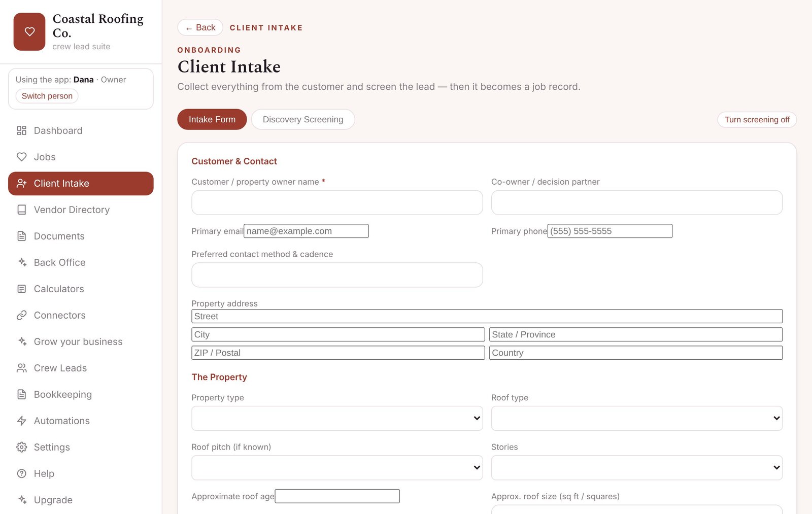Open Dashboard via its grid icon
Screen dimensions: 812x514
21,130
